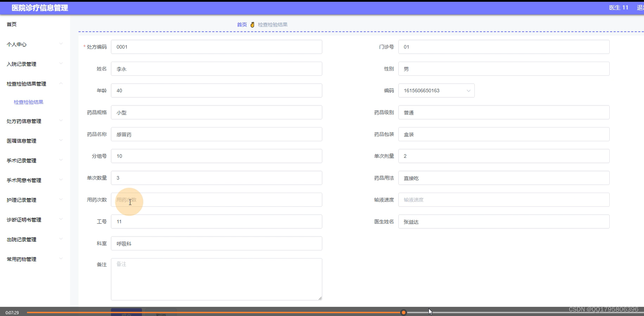Screen dimensions: 644x316
Task: Focus the 门诊号 input field
Action: [x=504, y=47]
